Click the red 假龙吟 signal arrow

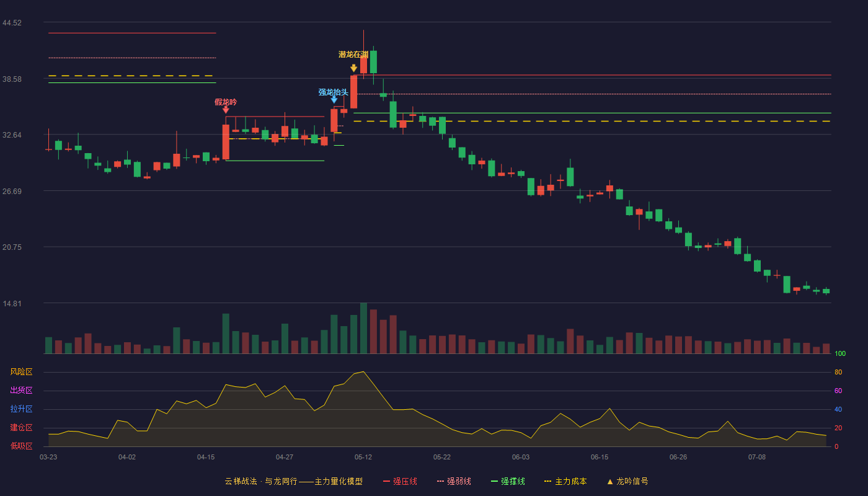click(226, 110)
